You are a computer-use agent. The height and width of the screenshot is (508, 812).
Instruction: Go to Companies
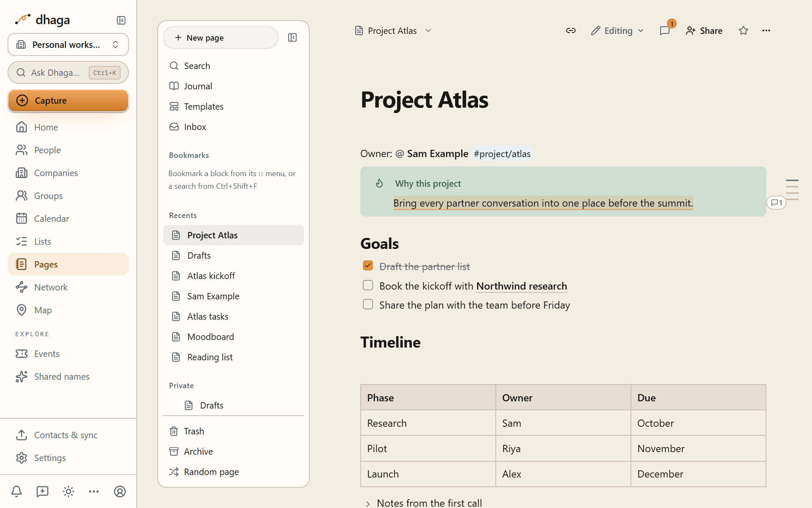point(68,173)
